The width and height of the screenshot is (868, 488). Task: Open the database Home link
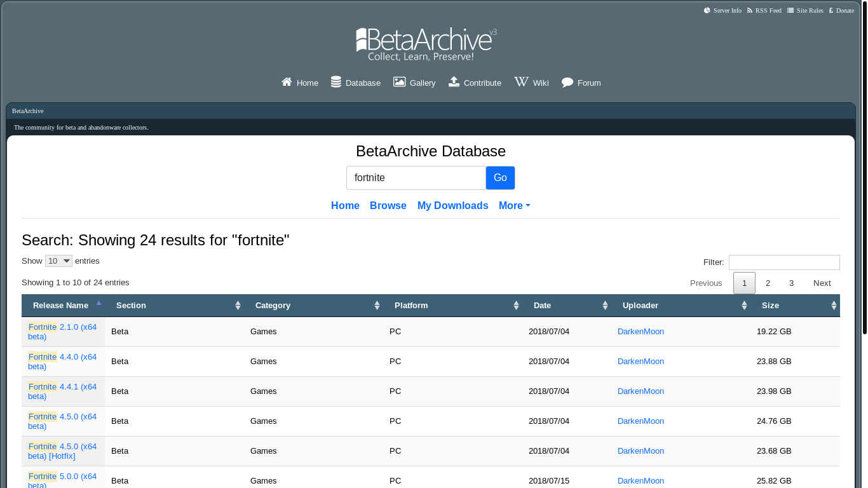click(345, 205)
